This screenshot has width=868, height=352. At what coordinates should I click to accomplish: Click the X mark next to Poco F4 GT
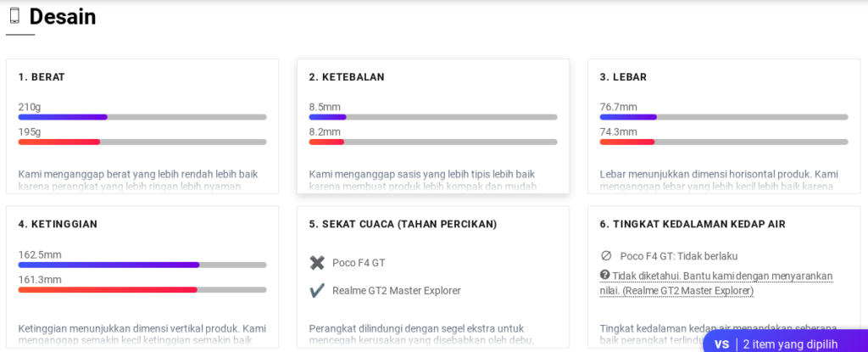tap(317, 263)
